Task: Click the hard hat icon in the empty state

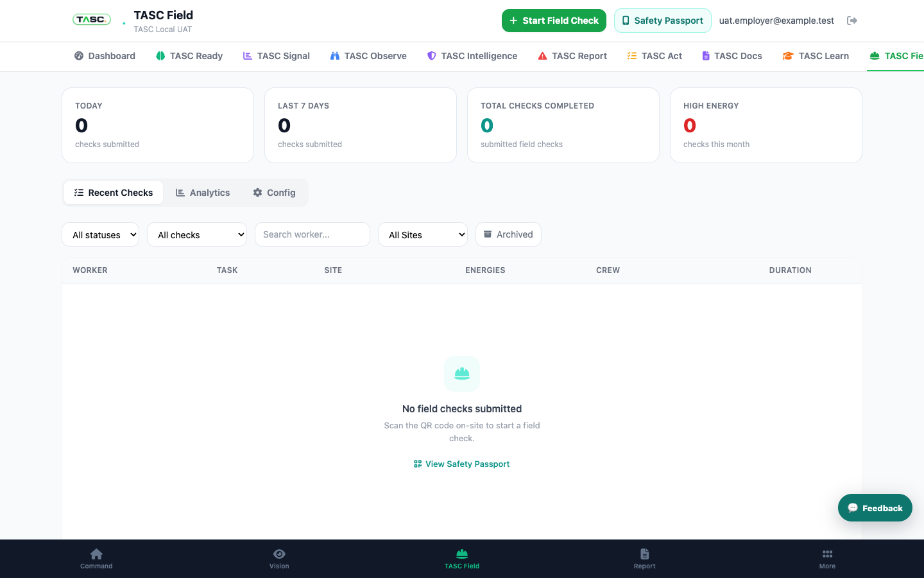Action: pos(462,373)
